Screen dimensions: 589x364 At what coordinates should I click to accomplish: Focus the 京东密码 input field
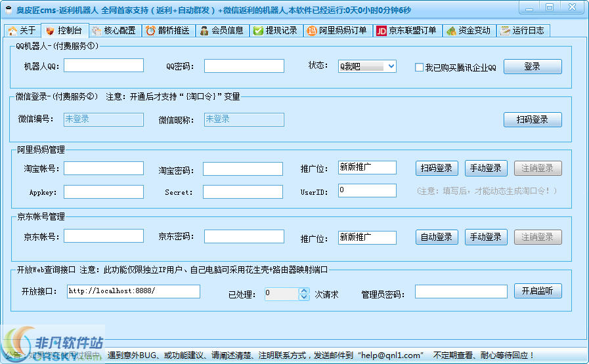click(244, 236)
